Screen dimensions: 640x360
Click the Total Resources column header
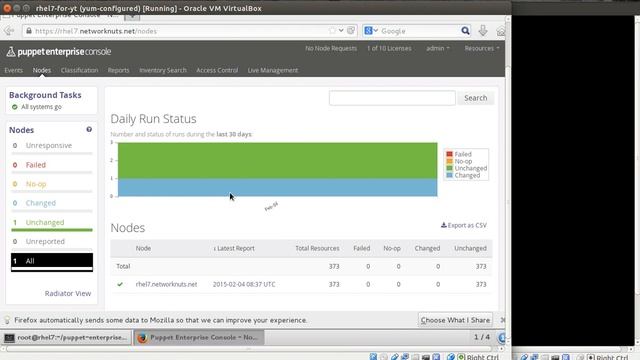point(317,248)
